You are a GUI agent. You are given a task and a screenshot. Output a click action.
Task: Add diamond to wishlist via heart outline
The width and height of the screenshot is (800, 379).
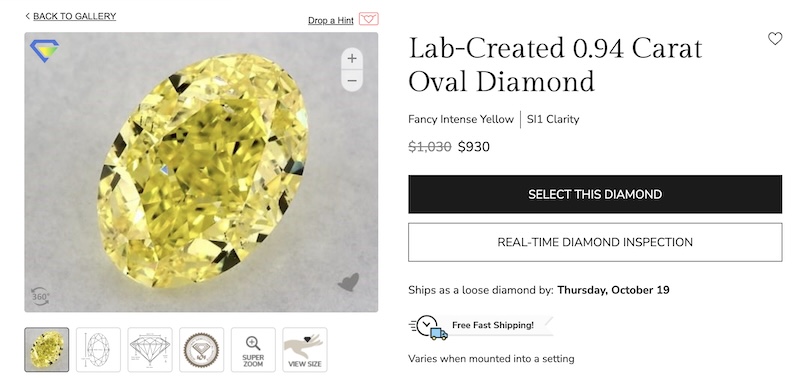pyautogui.click(x=774, y=38)
